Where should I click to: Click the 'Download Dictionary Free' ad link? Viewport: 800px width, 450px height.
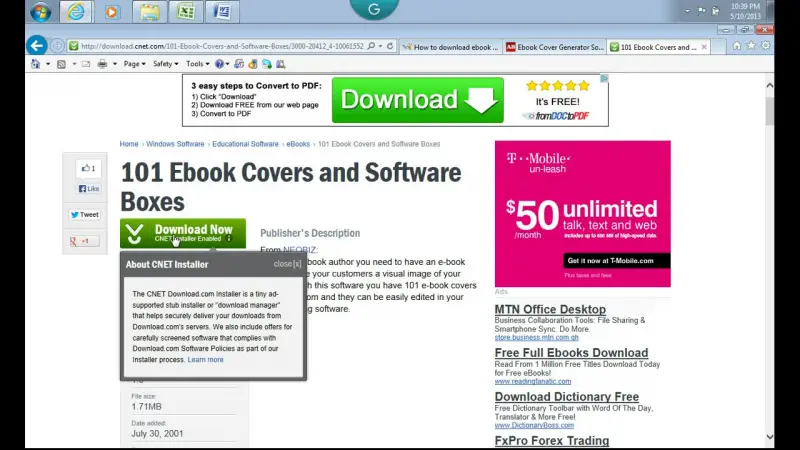click(566, 396)
